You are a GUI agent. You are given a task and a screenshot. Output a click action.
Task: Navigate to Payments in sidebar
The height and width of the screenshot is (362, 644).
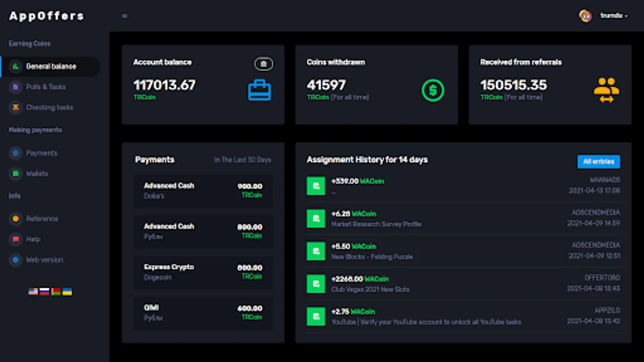pyautogui.click(x=42, y=153)
